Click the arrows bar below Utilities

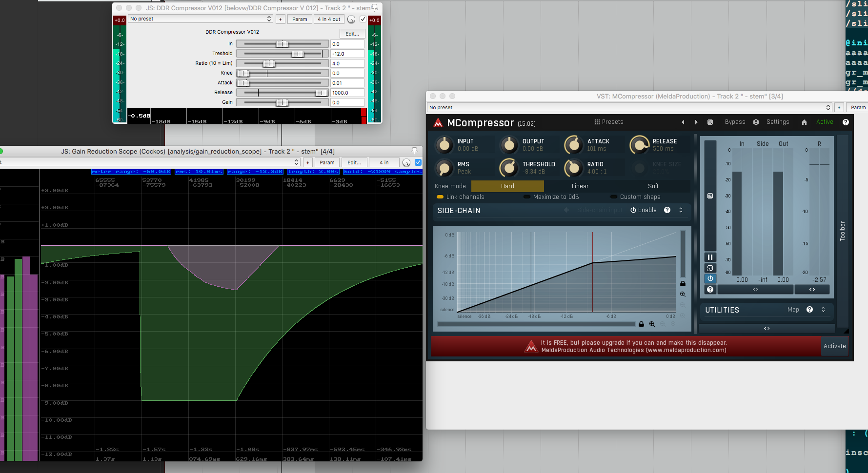[767, 329]
